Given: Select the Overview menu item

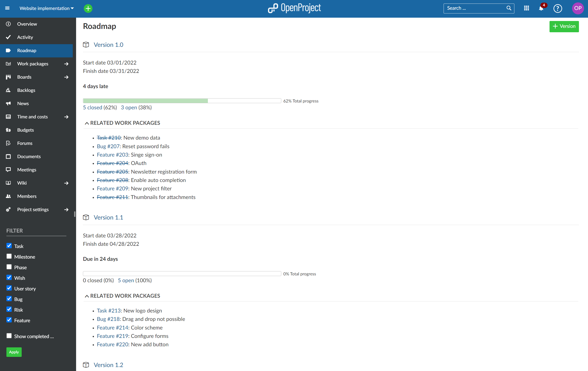Looking at the screenshot, I should 27,24.
